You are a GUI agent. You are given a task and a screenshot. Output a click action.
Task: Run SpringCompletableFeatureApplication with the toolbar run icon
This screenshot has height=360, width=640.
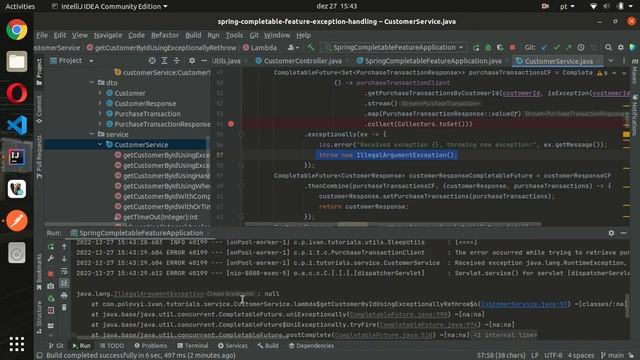[476, 48]
